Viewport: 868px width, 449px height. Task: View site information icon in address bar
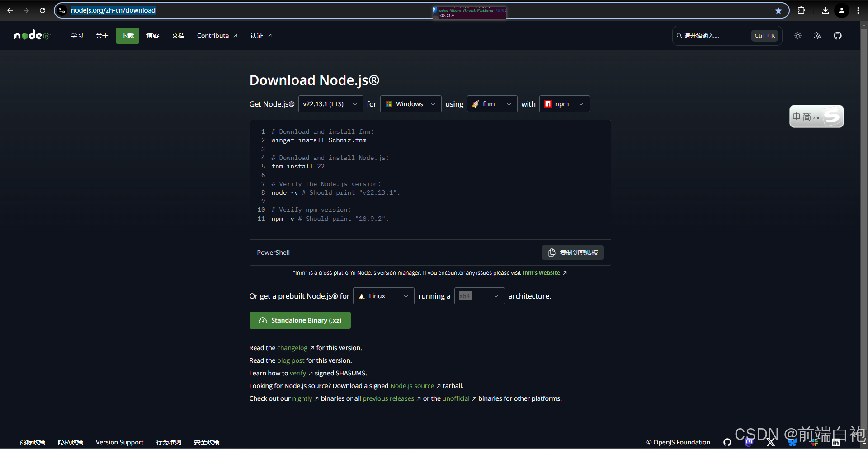(62, 10)
